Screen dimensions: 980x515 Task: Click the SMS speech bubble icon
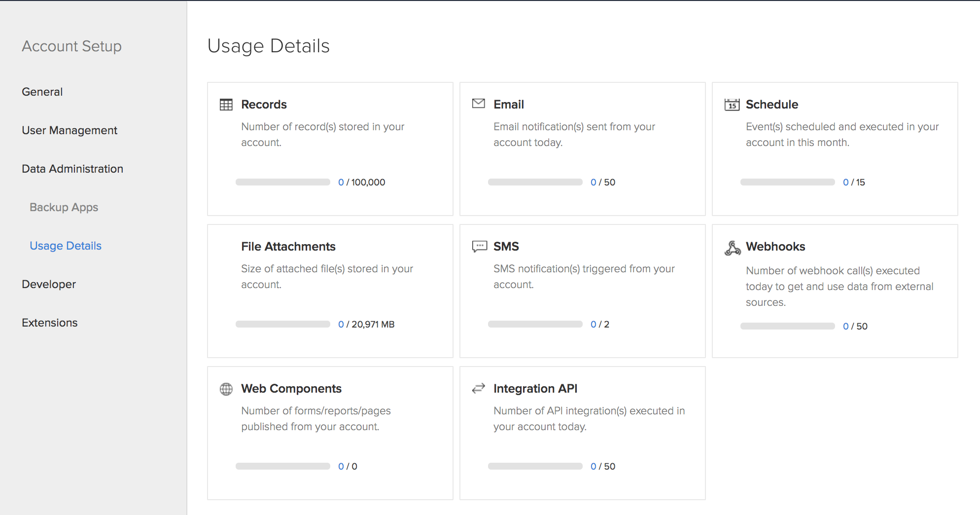coord(478,246)
